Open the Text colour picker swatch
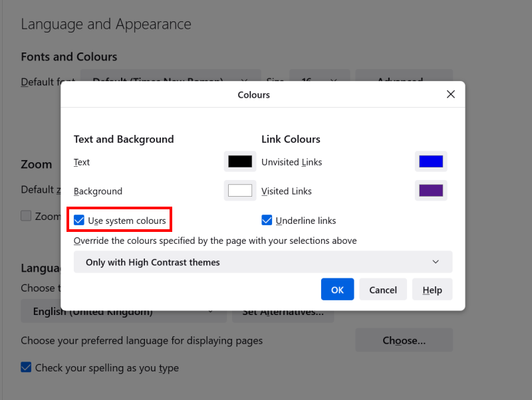532x400 pixels. (x=240, y=161)
